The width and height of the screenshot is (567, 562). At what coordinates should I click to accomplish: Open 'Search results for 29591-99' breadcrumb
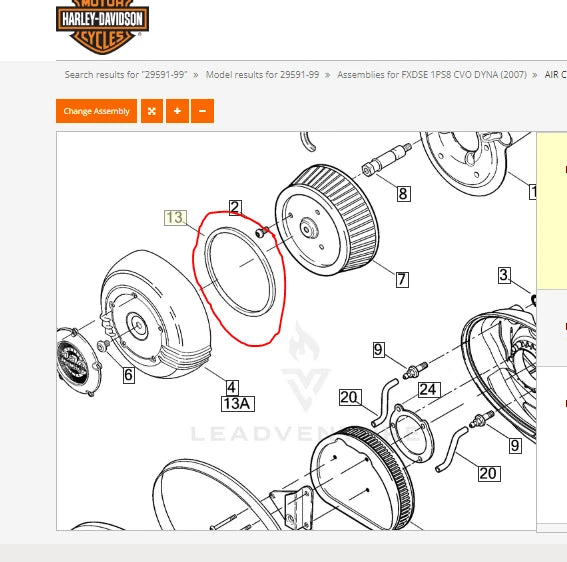(x=126, y=74)
